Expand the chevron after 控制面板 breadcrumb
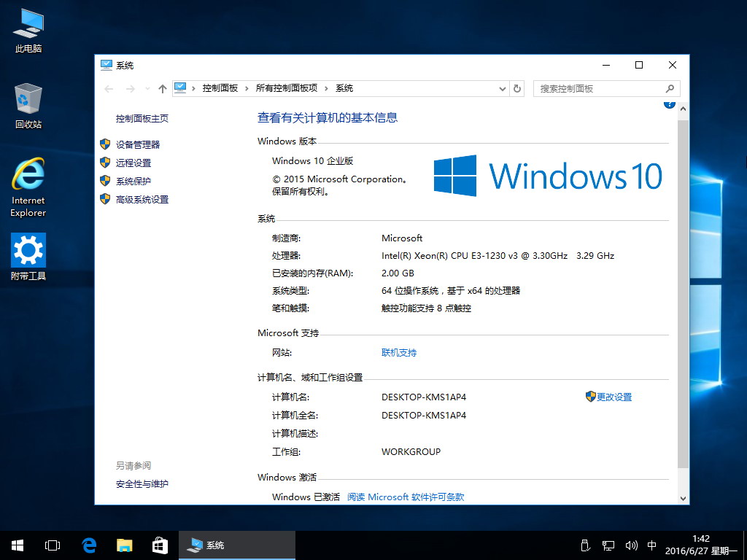The image size is (747, 560). [x=247, y=88]
